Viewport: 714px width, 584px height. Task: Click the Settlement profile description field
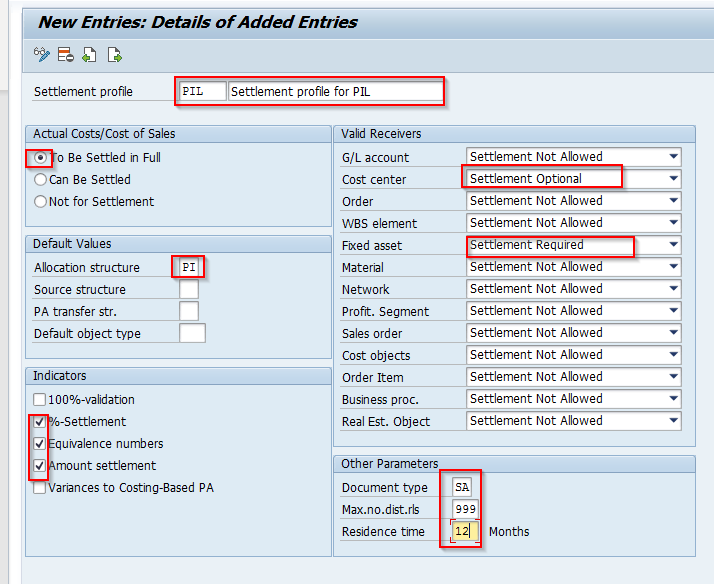tap(336, 91)
